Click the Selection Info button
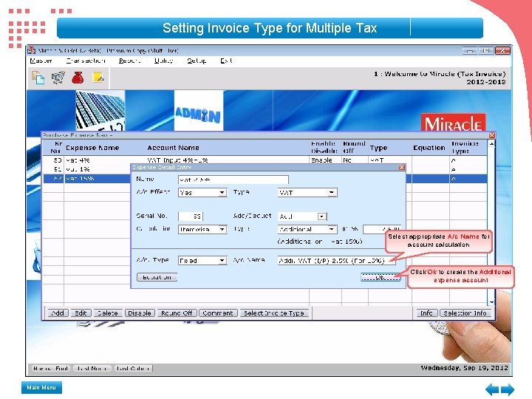Viewport: 532px width, 399px height. (465, 313)
